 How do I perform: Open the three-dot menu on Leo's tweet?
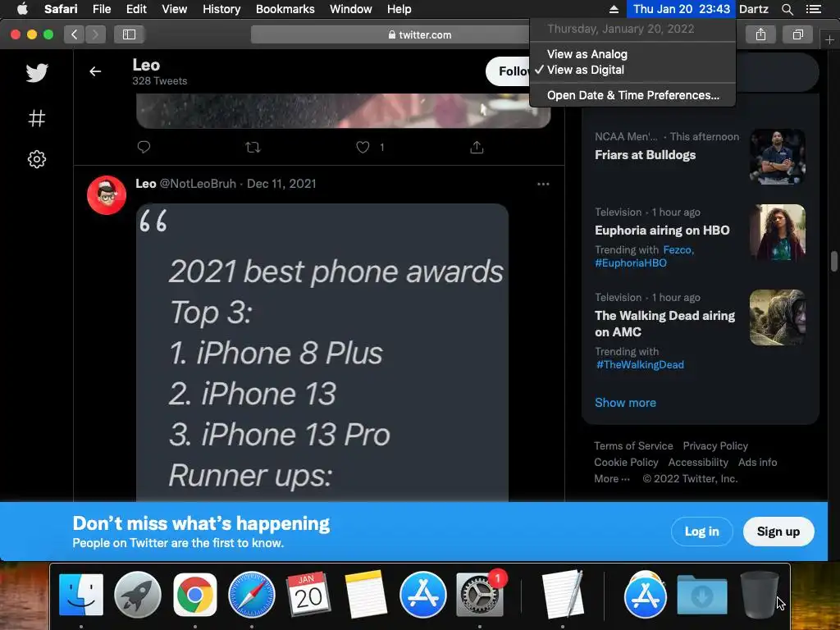coord(543,184)
